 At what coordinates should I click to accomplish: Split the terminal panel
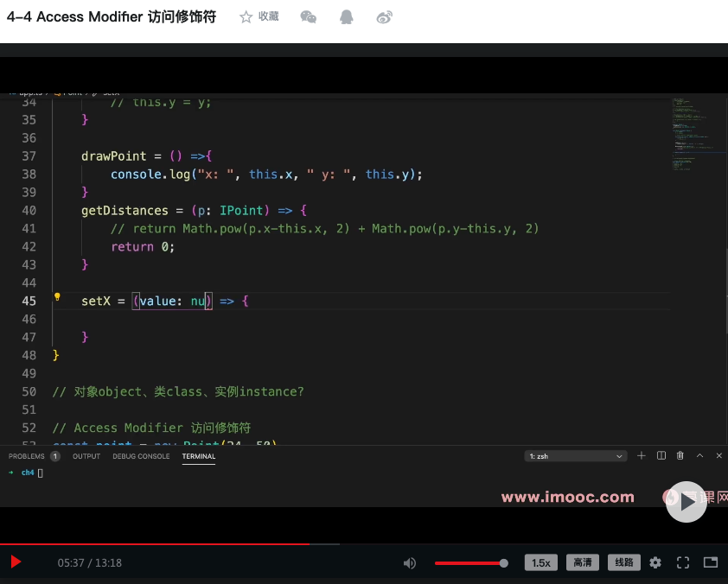tap(661, 456)
